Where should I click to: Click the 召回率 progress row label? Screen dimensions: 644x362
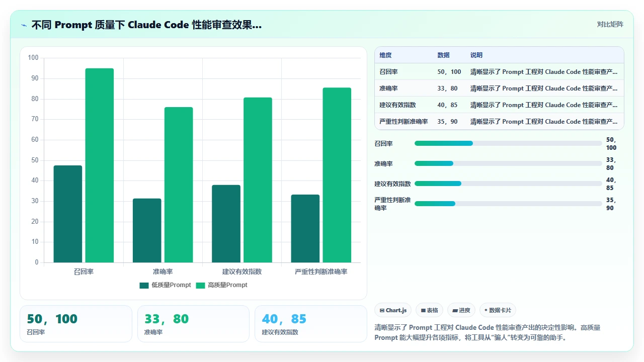[x=383, y=144]
